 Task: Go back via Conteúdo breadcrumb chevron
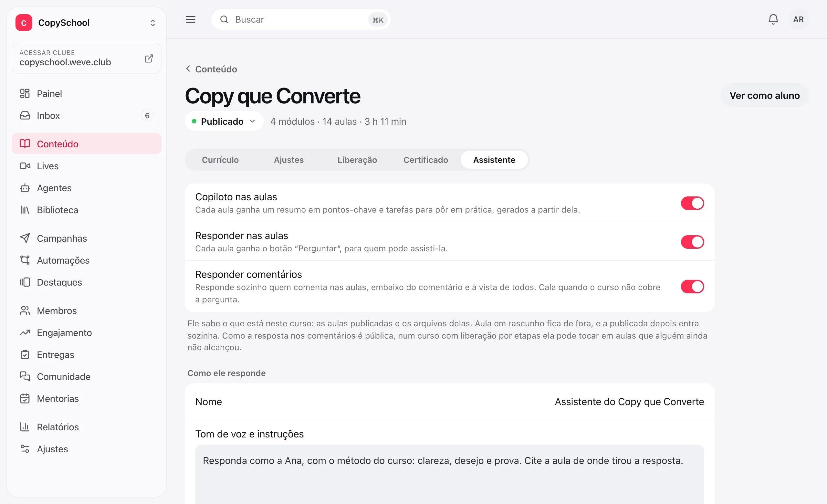pos(188,69)
